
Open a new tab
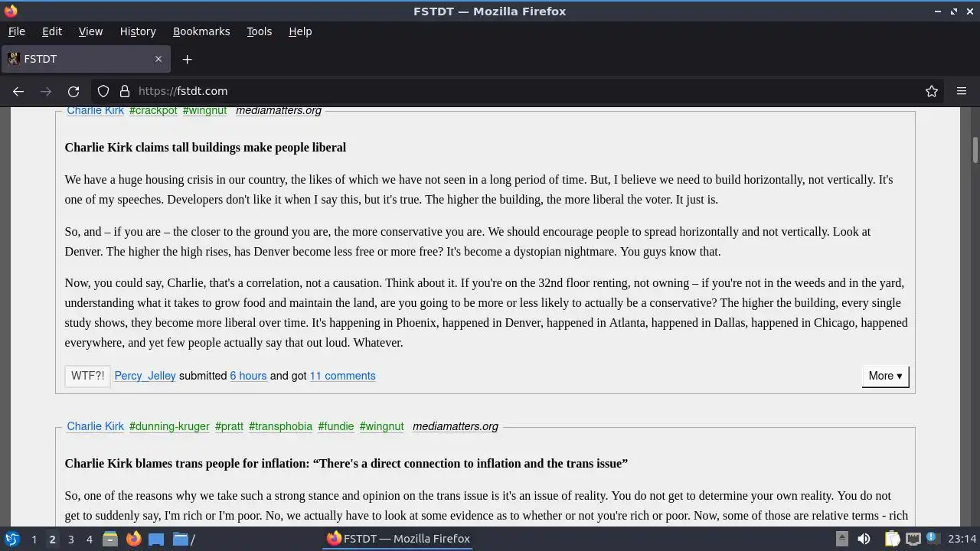point(187,59)
